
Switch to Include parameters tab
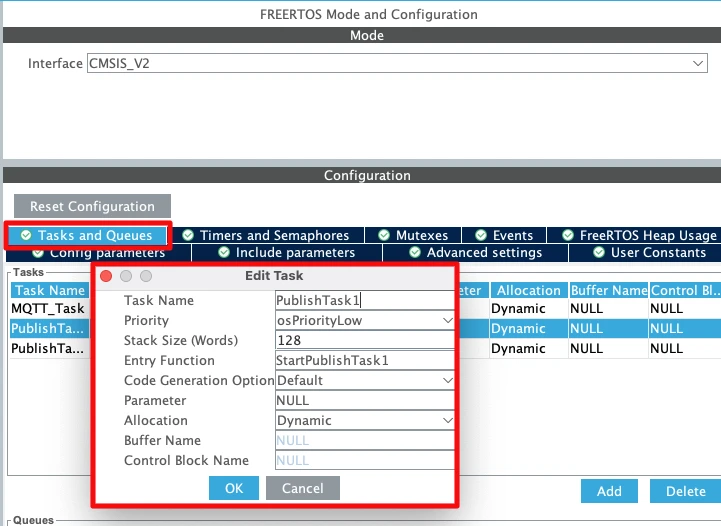tap(286, 253)
